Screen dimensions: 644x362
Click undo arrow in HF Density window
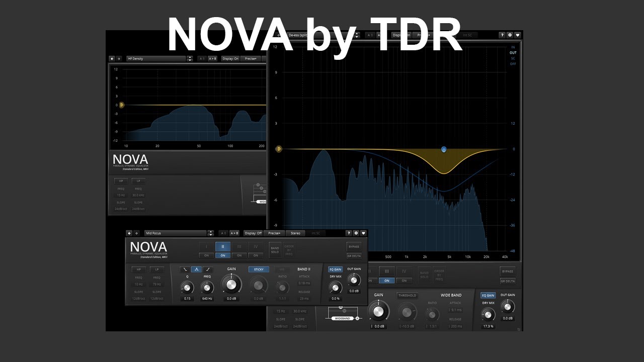[112, 58]
